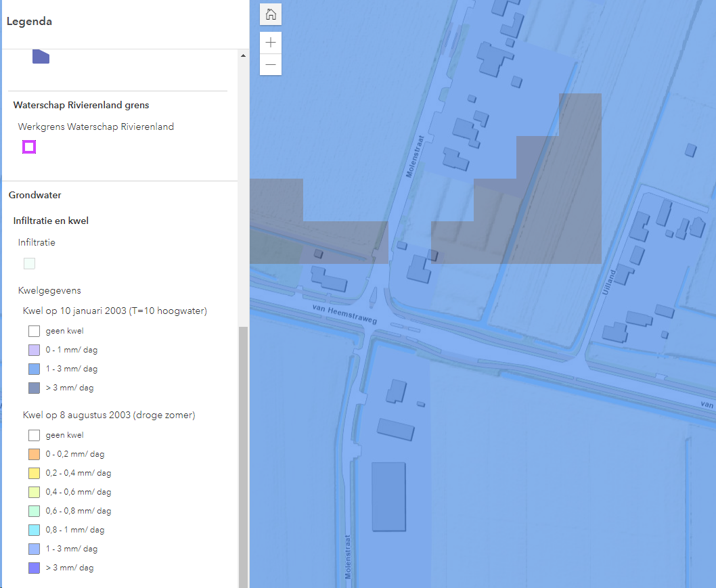This screenshot has width=716, height=588.
Task: Zoom in with the plus button
Action: 271,43
